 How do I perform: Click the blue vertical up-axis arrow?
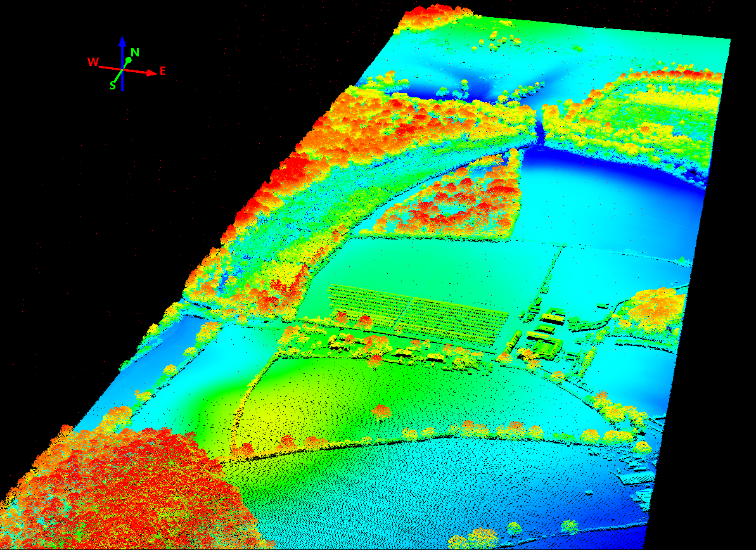click(x=122, y=43)
